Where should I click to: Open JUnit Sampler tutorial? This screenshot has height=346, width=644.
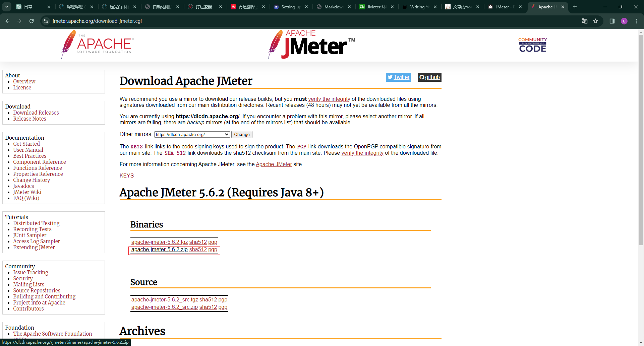(30, 235)
